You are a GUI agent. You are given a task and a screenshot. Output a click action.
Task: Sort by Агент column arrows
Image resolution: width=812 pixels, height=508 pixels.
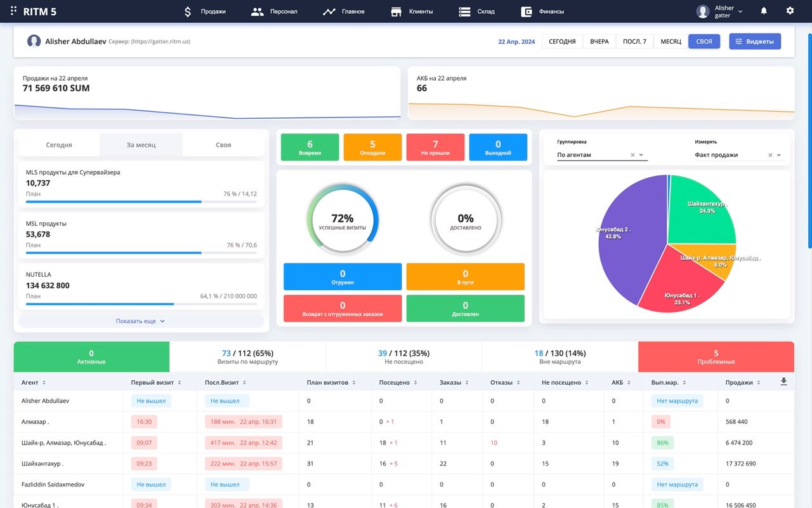click(44, 383)
